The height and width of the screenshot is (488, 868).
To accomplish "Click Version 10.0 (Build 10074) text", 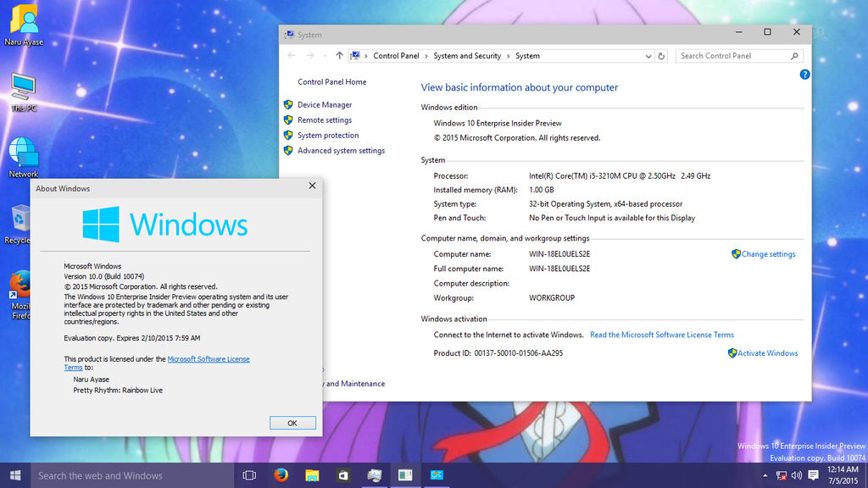I will [x=103, y=276].
